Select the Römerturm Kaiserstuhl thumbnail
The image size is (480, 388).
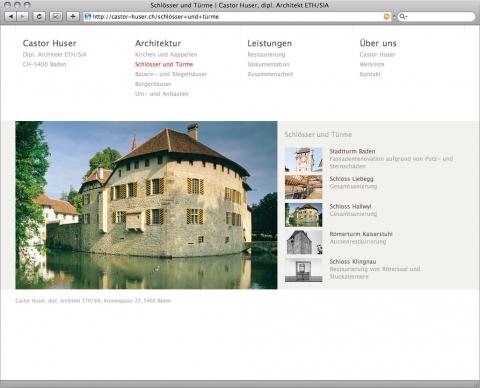click(x=304, y=242)
